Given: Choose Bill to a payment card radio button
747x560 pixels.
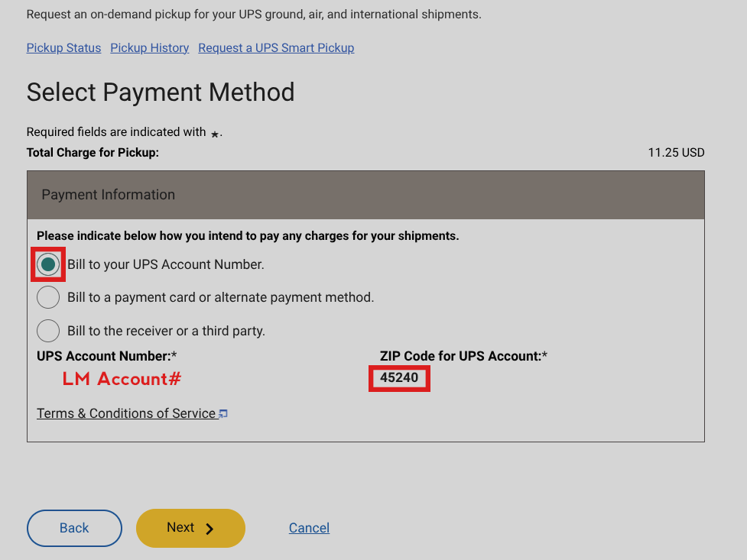Looking at the screenshot, I should [48, 297].
